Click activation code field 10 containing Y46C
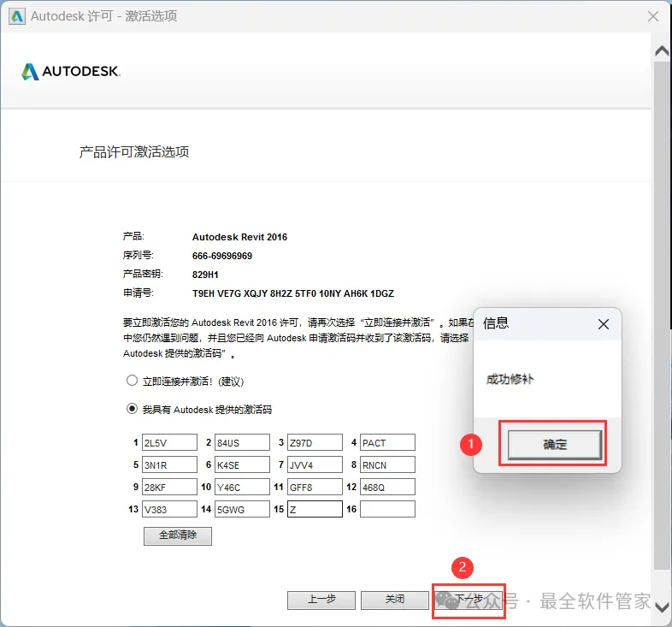Image resolution: width=672 pixels, height=627 pixels. click(x=242, y=487)
